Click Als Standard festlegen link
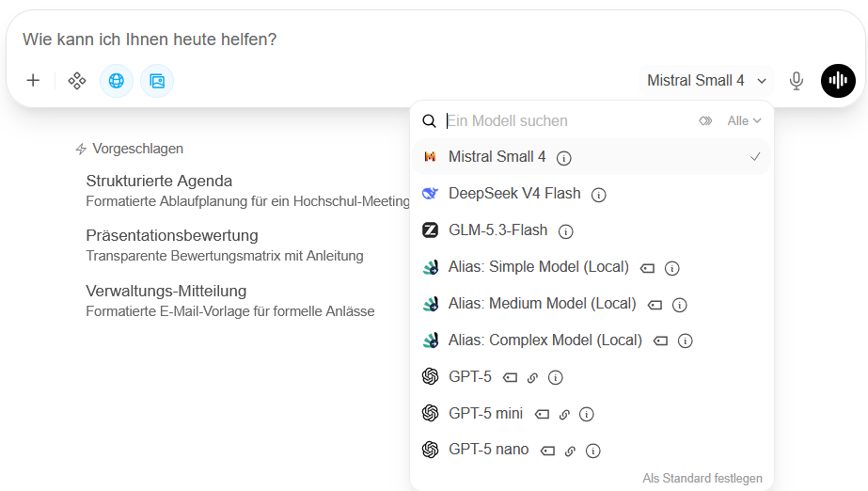Screen dimensions: 868x491 (x=702, y=478)
